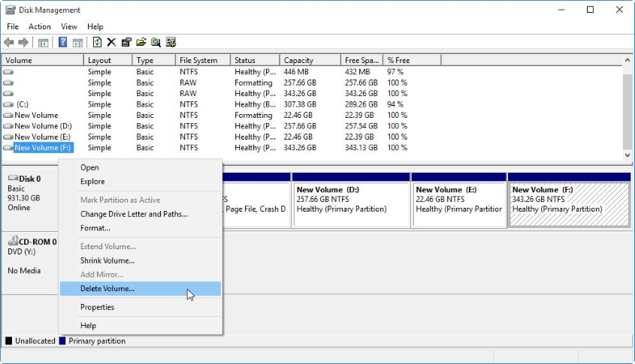Click the DVD (Y:) label under CD-ROM 0
Image resolution: width=635 pixels, height=364 pixels.
(x=22, y=251)
